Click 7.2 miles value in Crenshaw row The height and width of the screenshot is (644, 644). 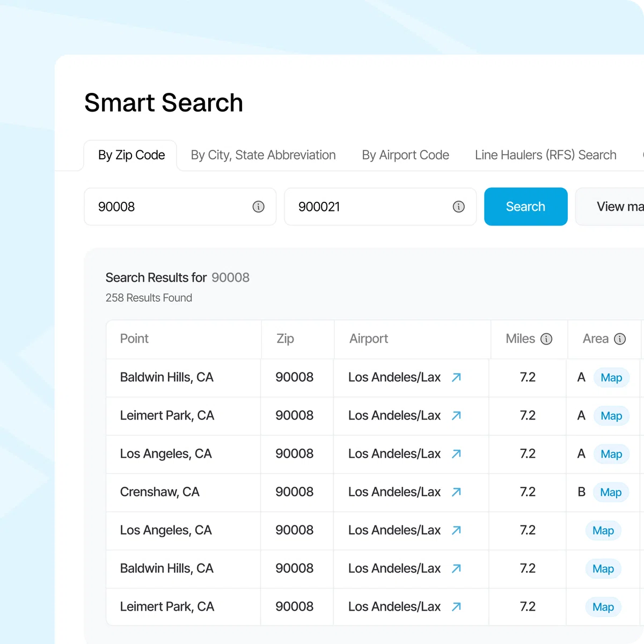pos(528,492)
